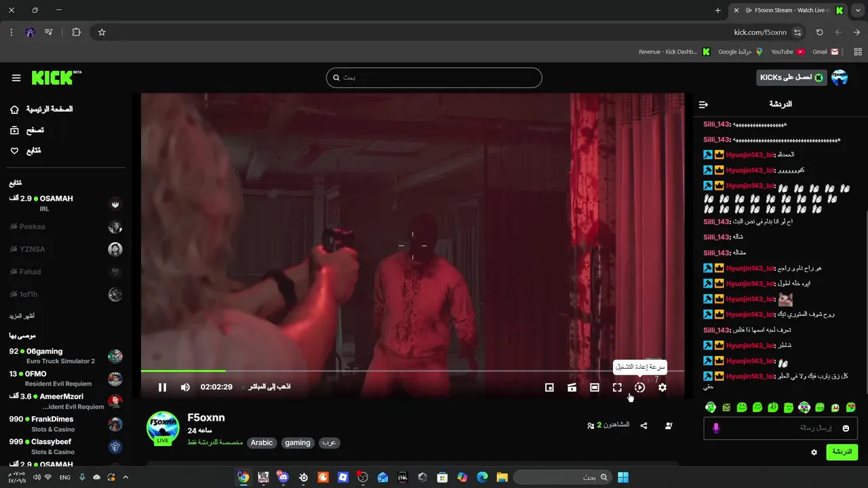Viewport: 868px width, 488px height.
Task: Expand followed list with أظهر المزيد
Action: click(22, 317)
